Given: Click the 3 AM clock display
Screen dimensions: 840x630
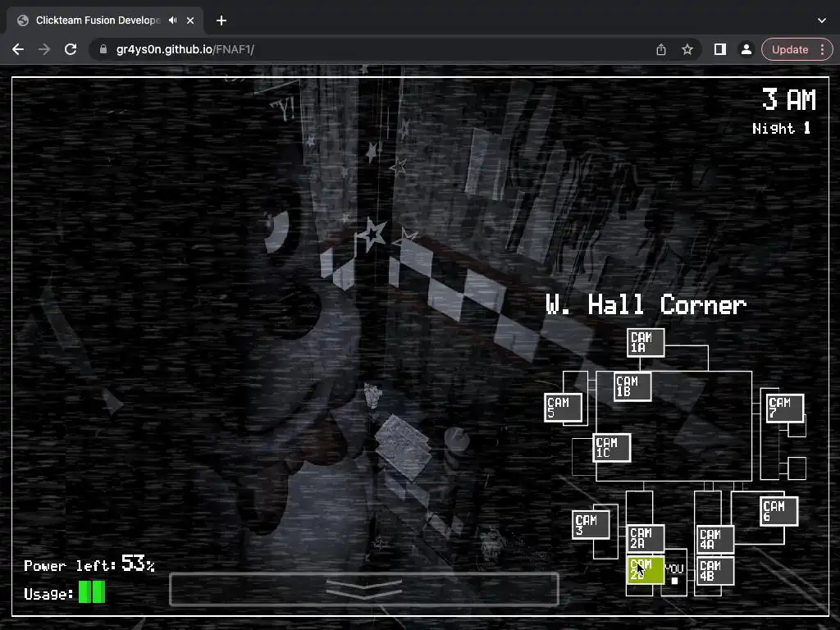Looking at the screenshot, I should click(x=789, y=99).
